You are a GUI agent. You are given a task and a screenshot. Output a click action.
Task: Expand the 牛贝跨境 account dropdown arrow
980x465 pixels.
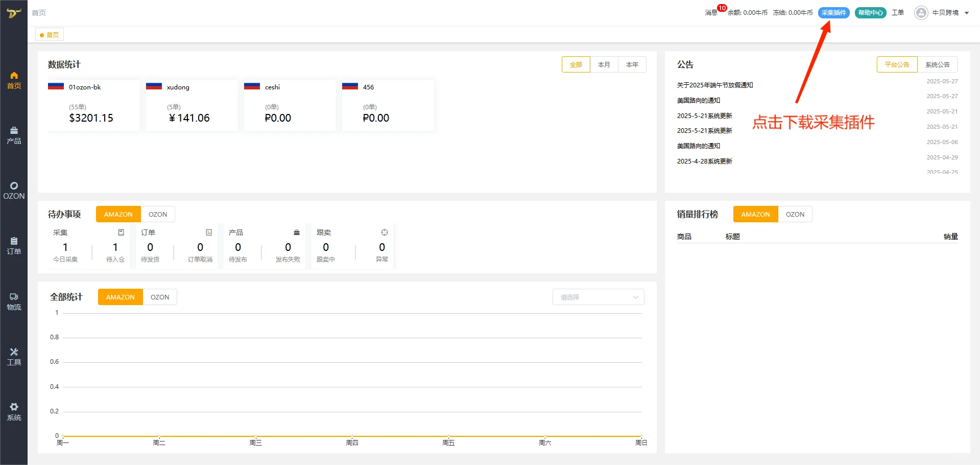coord(967,13)
